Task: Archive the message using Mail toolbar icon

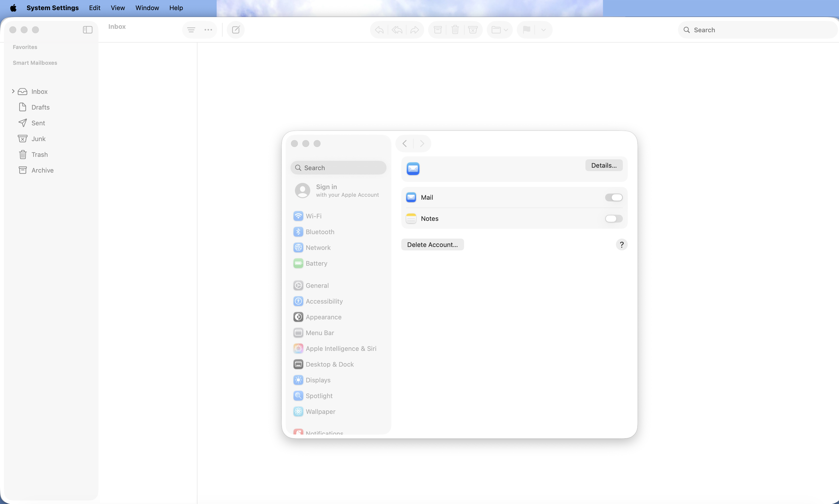Action: (438, 30)
